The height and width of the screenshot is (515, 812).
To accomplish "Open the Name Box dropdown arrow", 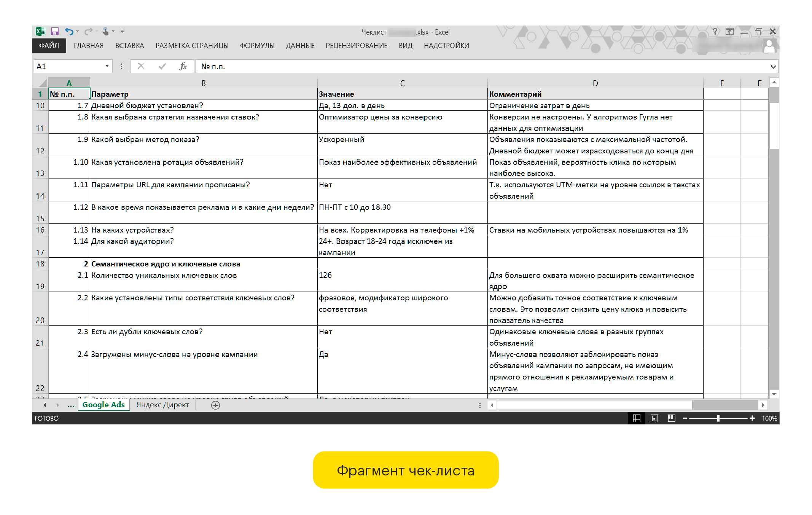I will coord(107,67).
